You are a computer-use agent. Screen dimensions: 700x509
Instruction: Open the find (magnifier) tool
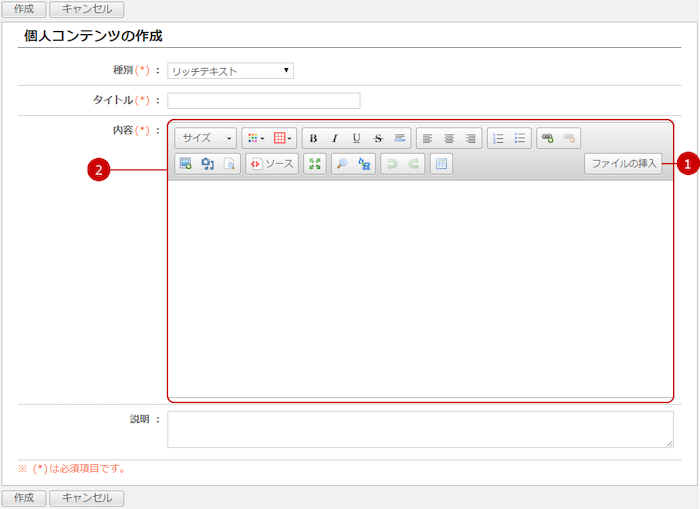point(343,164)
